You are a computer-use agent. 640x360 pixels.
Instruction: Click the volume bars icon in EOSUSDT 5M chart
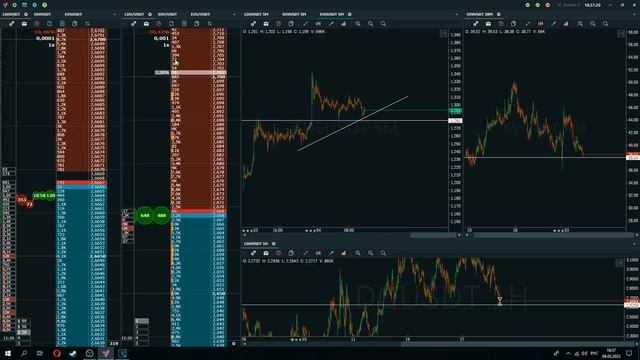coord(344,24)
